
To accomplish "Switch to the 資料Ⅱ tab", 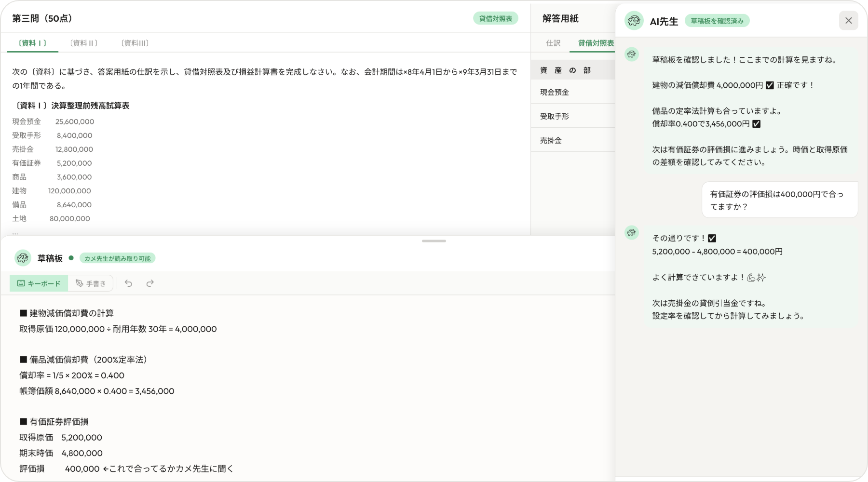I will pos(84,43).
